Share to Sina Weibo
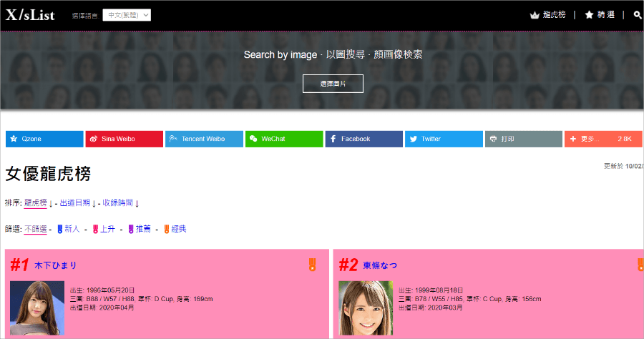Viewport: 644px width, 339px height. click(124, 139)
